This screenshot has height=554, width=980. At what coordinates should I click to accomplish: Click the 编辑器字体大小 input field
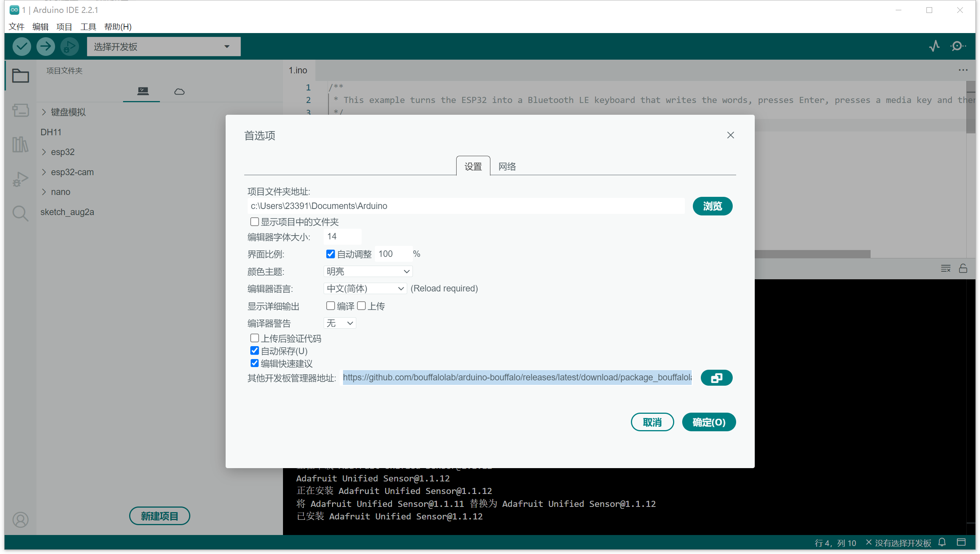(x=342, y=236)
